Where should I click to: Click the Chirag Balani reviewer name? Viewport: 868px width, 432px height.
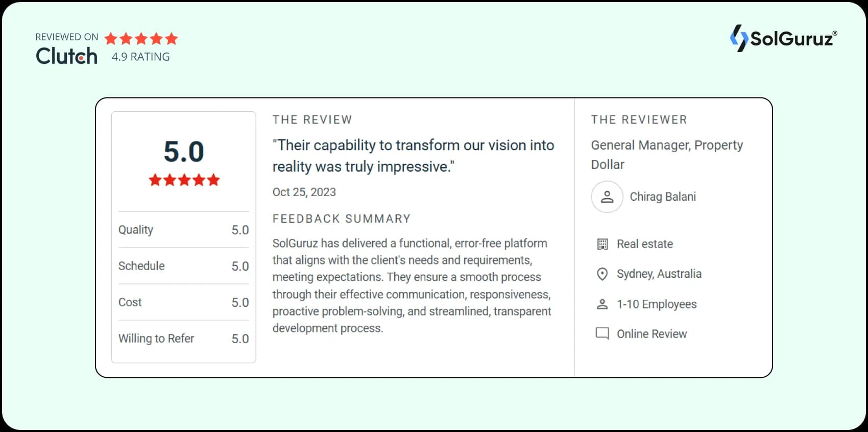coord(662,197)
